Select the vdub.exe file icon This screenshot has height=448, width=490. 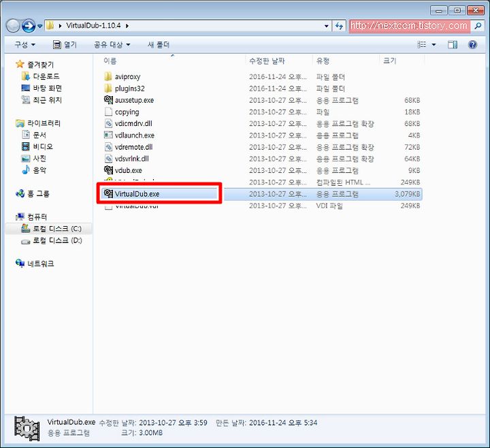[108, 170]
